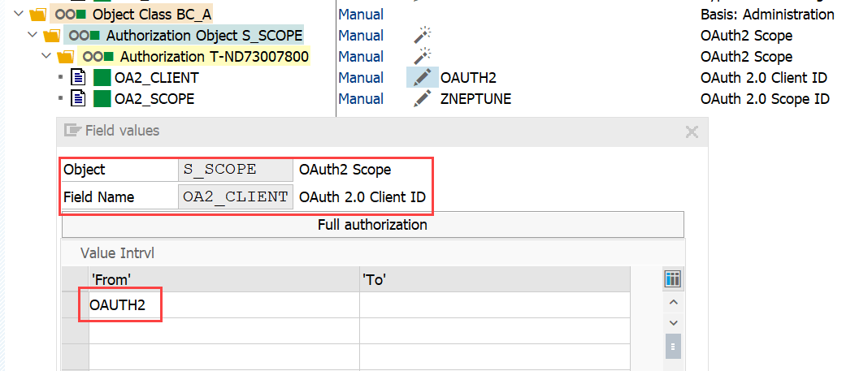Viewport: 868px width, 371px height.
Task: Select the OA2_SCOPE tree field
Action: tap(154, 98)
